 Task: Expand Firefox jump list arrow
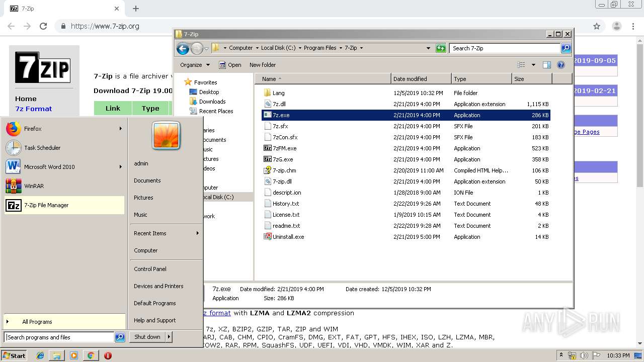pyautogui.click(x=120, y=129)
